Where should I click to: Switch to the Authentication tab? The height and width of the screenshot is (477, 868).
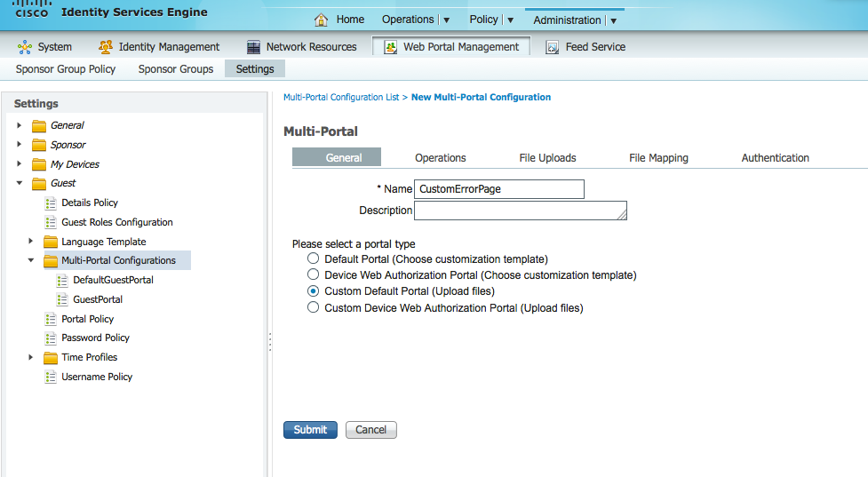pos(775,158)
